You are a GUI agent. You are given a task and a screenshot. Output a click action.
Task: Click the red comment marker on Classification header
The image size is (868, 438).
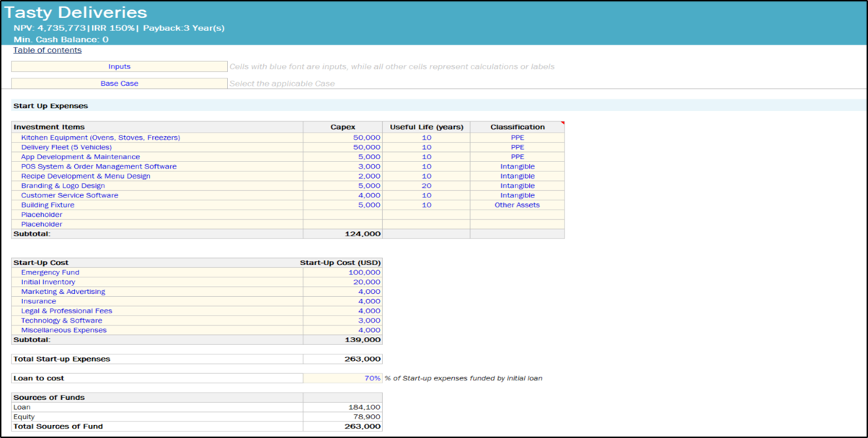pos(562,124)
